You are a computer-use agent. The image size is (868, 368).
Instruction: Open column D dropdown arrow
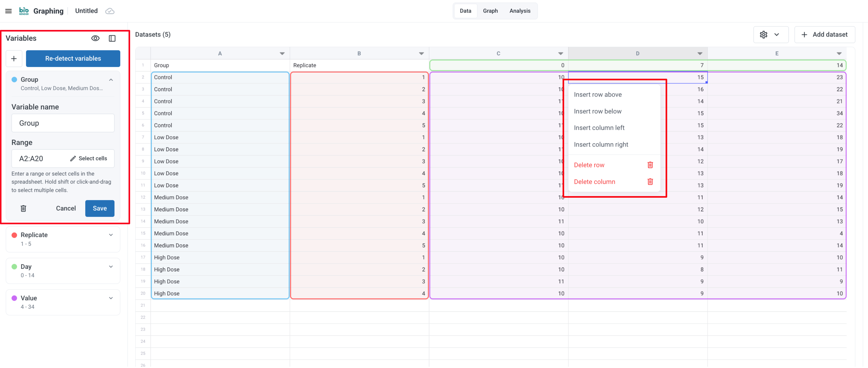[x=700, y=53]
